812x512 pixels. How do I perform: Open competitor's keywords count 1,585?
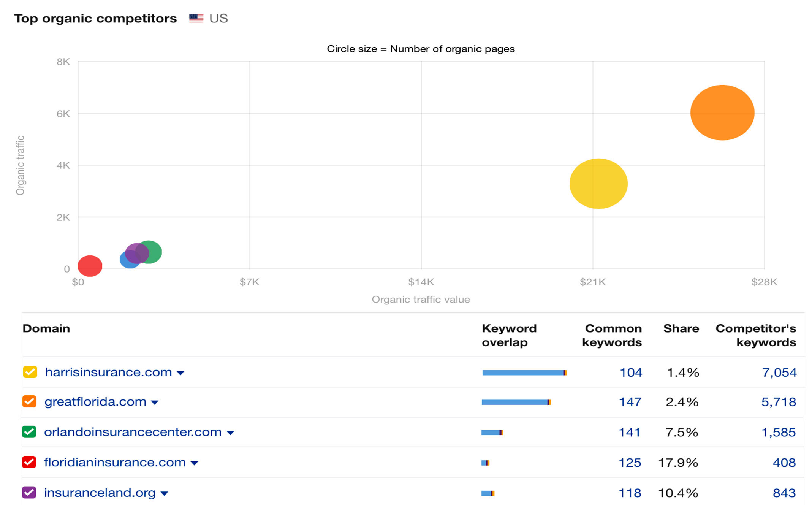(779, 432)
